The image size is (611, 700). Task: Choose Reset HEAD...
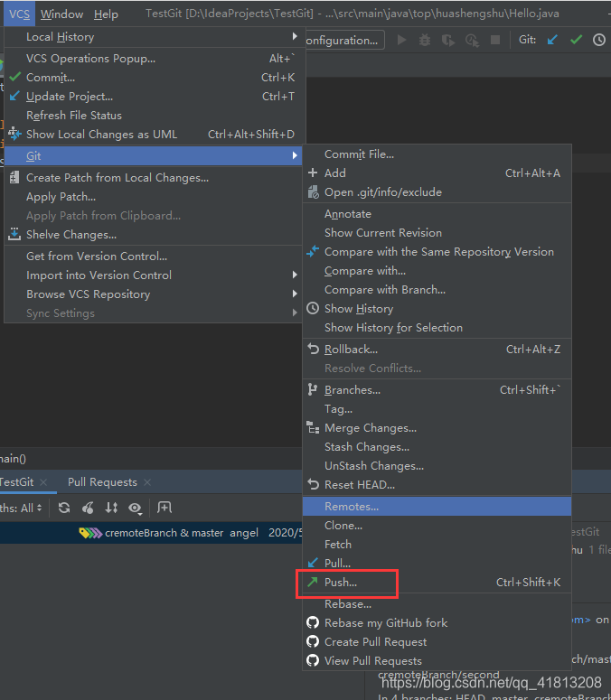(437, 485)
